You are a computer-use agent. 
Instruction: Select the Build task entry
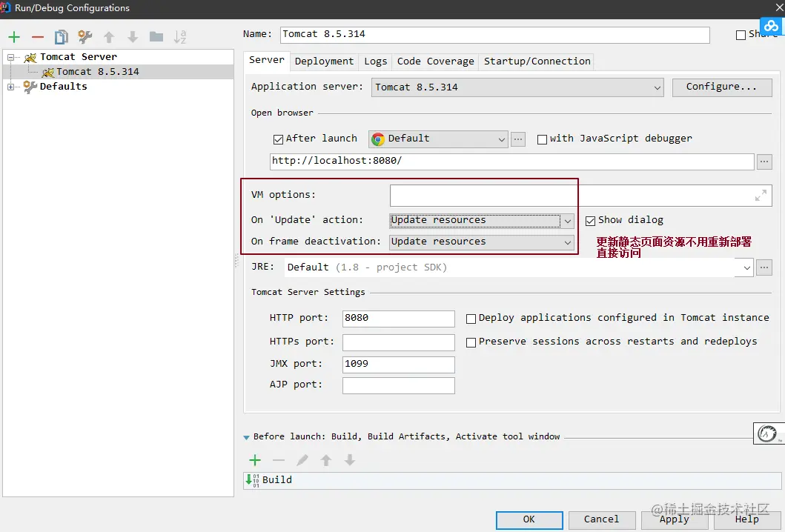coord(512,480)
